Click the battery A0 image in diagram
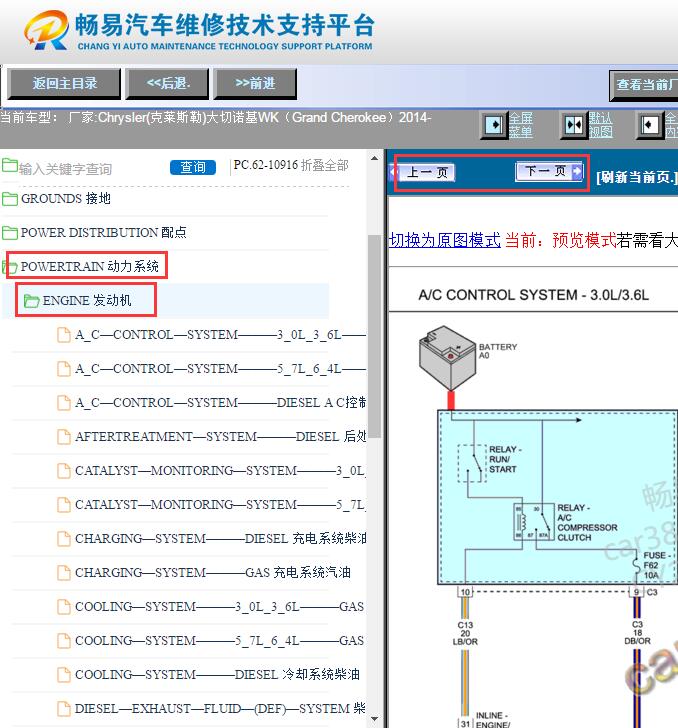This screenshot has height=728, width=678. click(x=447, y=358)
